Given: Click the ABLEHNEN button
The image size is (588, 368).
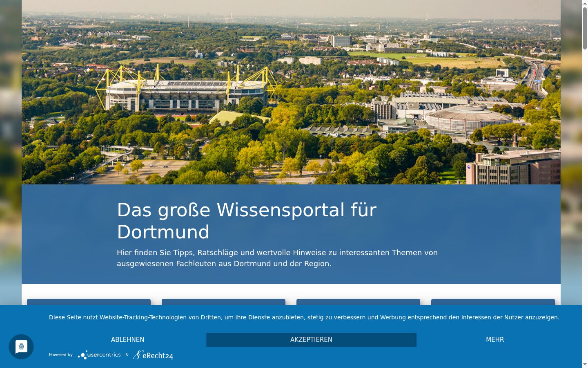Looking at the screenshot, I should click(127, 340).
